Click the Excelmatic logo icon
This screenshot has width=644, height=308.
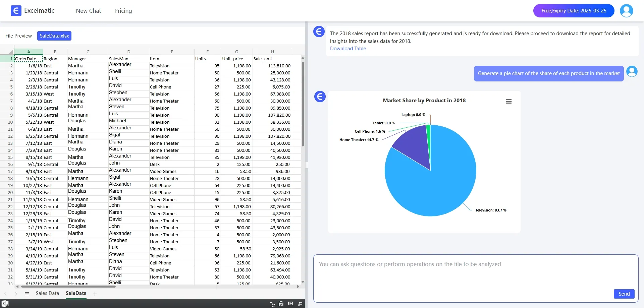point(16,11)
